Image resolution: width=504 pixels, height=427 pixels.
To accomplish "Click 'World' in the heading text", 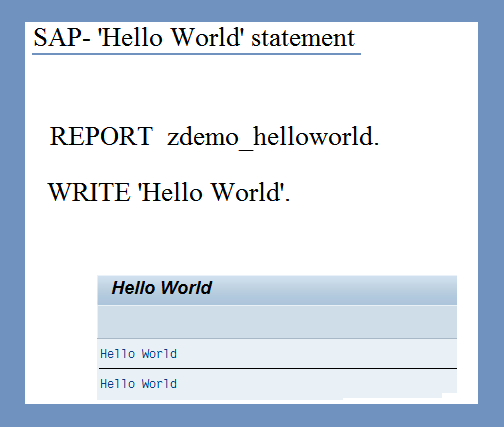I will click(x=205, y=37).
